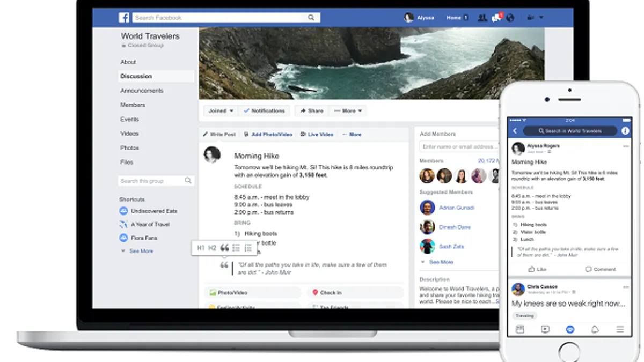Apply H1 heading formatting
The height and width of the screenshot is (362, 644).
(x=201, y=248)
